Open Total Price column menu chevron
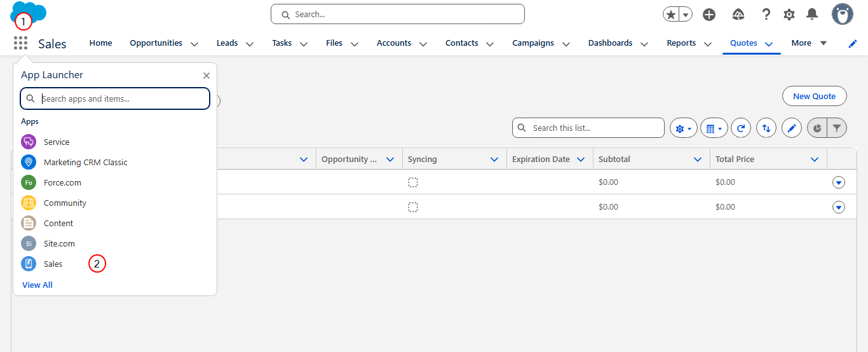The height and width of the screenshot is (352, 868). point(815,159)
